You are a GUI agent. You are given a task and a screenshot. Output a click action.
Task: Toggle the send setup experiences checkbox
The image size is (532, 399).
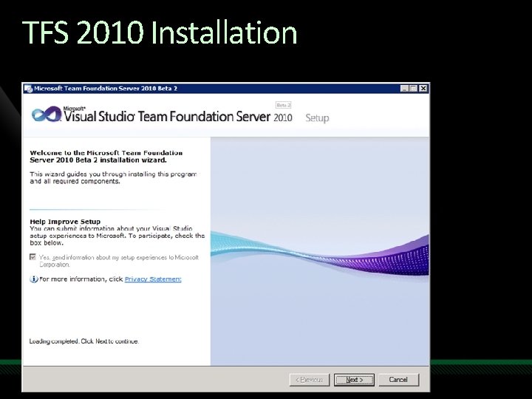pyautogui.click(x=33, y=257)
